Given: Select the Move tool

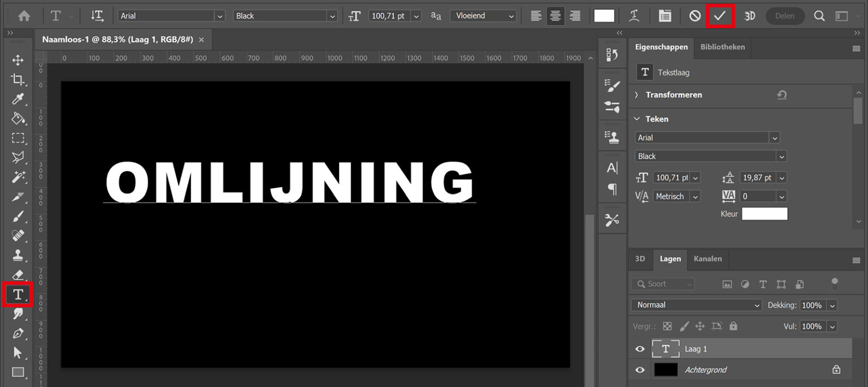Looking at the screenshot, I should 18,60.
